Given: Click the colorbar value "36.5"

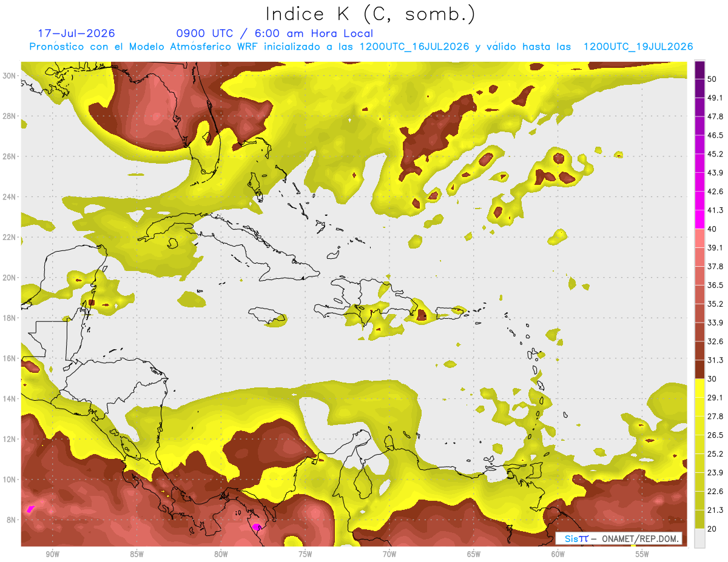Looking at the screenshot, I should tap(715, 285).
